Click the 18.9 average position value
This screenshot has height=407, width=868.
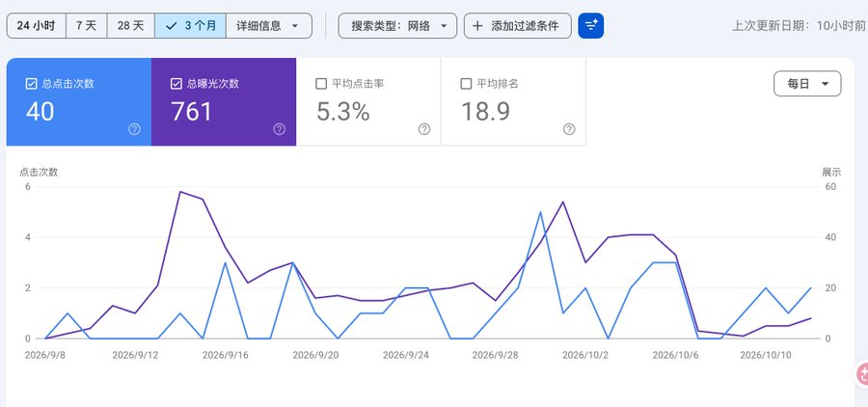click(x=485, y=111)
